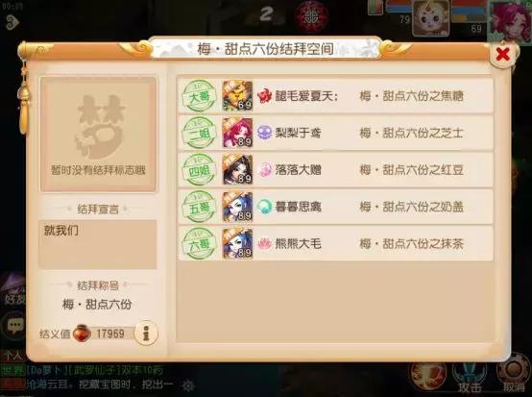Click lotus faction icon beside 熊熊大毛
Viewport: 532px width, 397px height.
pyautogui.click(x=264, y=243)
